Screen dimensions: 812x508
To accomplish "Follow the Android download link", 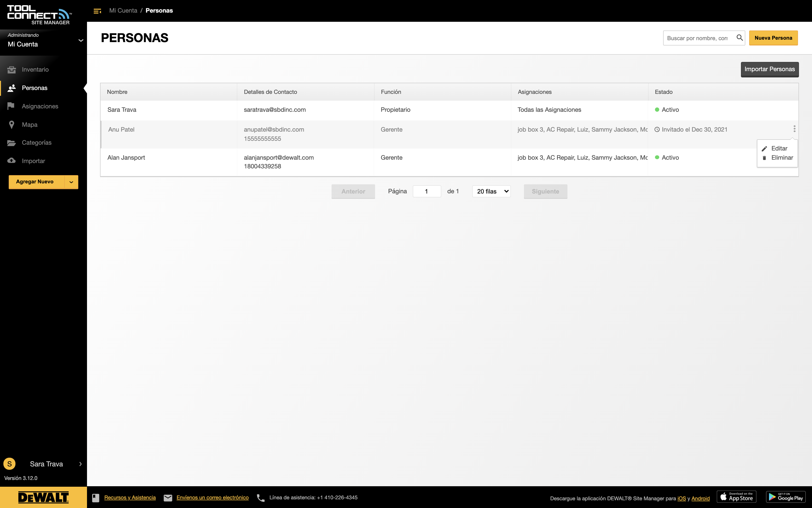I will tap(700, 498).
